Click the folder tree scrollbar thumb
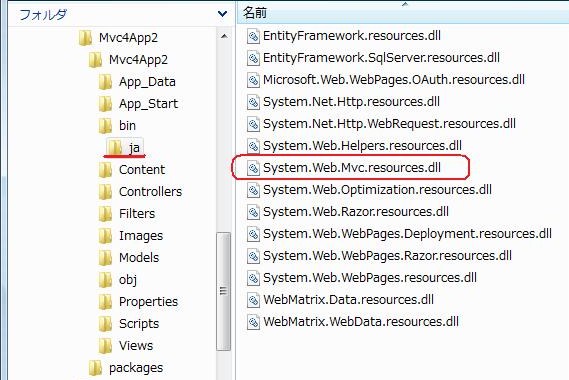This screenshot has width=569, height=380. (224, 291)
